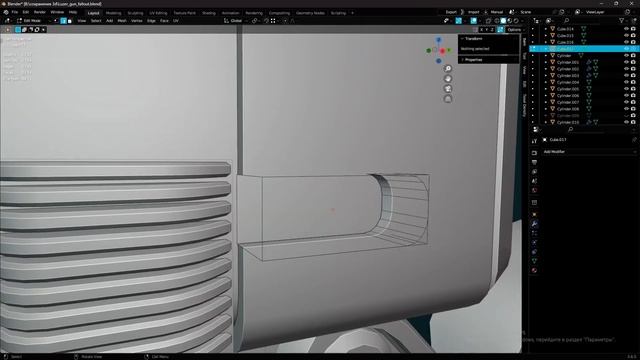Image resolution: width=640 pixels, height=360 pixels.
Task: Click the properties editor search icon
Action: 570,129
